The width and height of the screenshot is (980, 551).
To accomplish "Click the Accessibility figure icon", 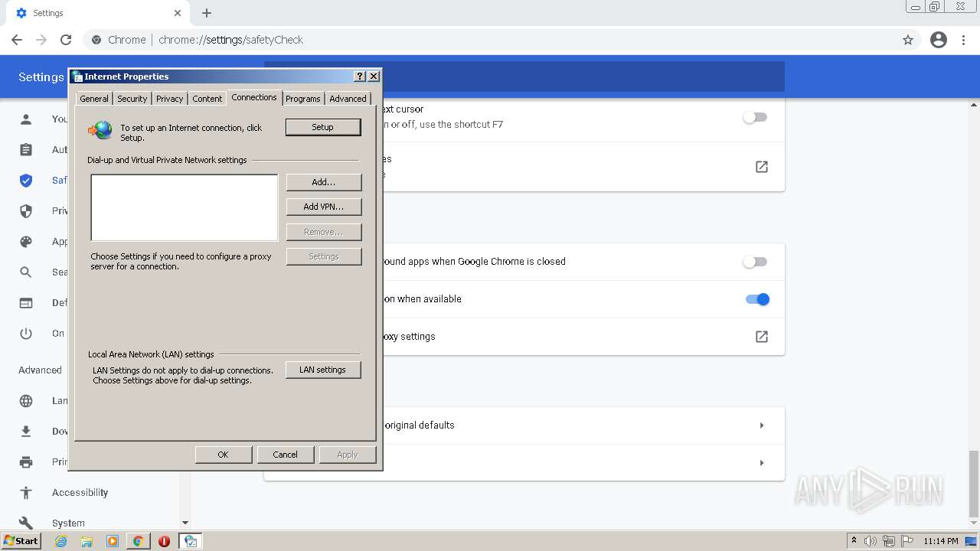I will pos(26,493).
